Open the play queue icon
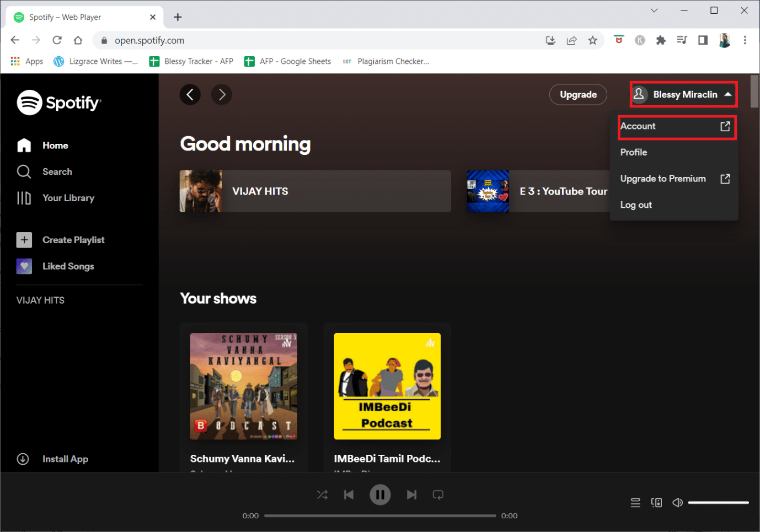This screenshot has height=532, width=760. 635,503
